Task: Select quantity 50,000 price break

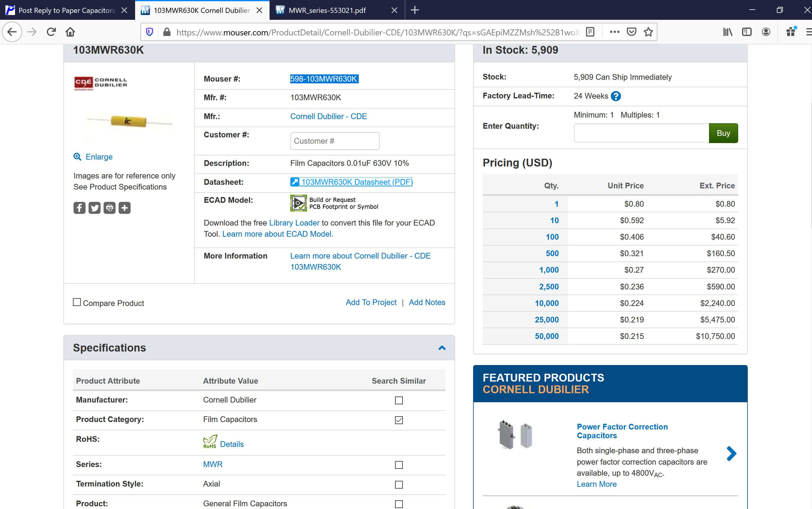Action: [547, 336]
